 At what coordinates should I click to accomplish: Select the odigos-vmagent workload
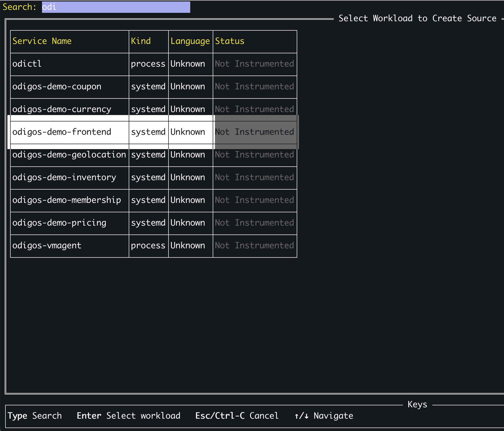(47, 246)
